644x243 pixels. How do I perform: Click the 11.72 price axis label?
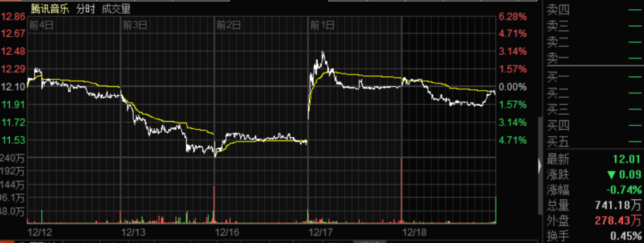(13, 122)
